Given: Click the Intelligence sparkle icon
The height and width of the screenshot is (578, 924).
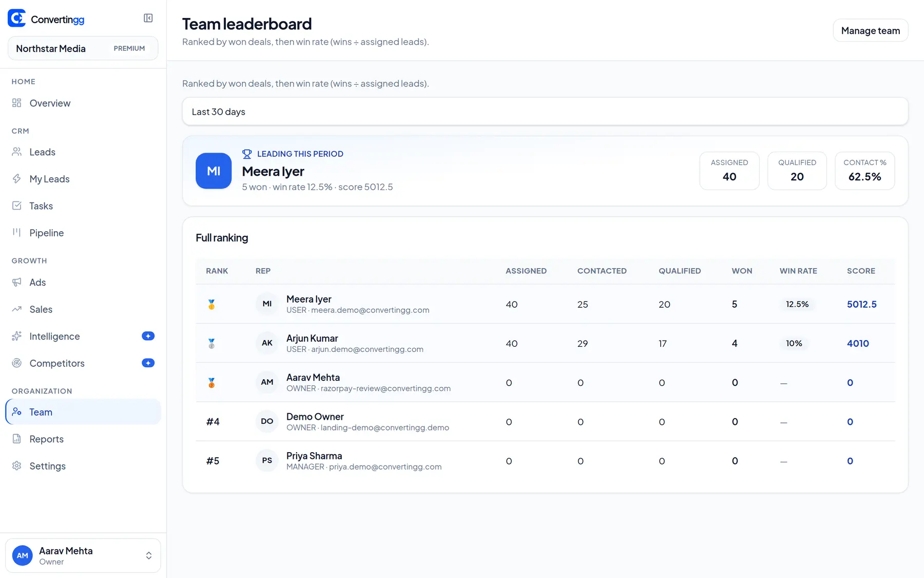Looking at the screenshot, I should [x=17, y=336].
